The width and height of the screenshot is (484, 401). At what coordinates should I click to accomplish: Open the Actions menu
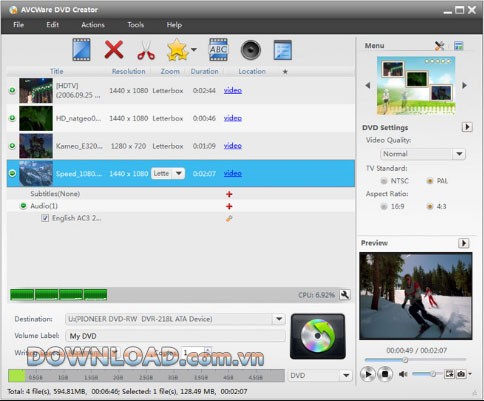coord(93,25)
